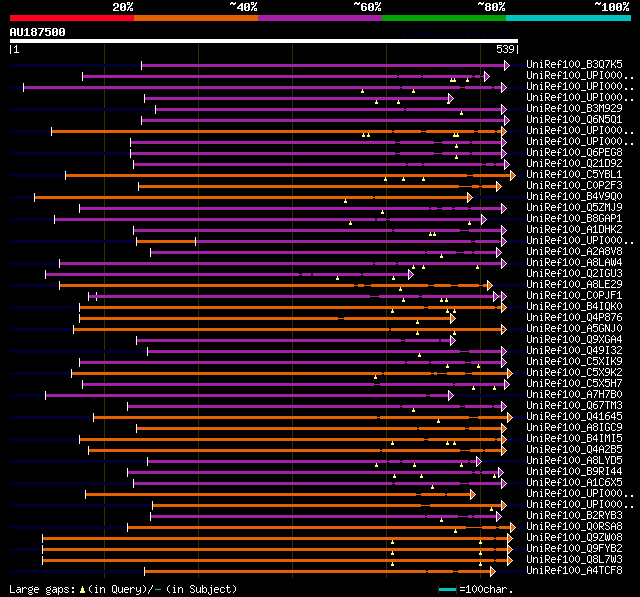Select the UniRef100_Q5ZMJ9 label
640x597 pixels.
[574, 207]
